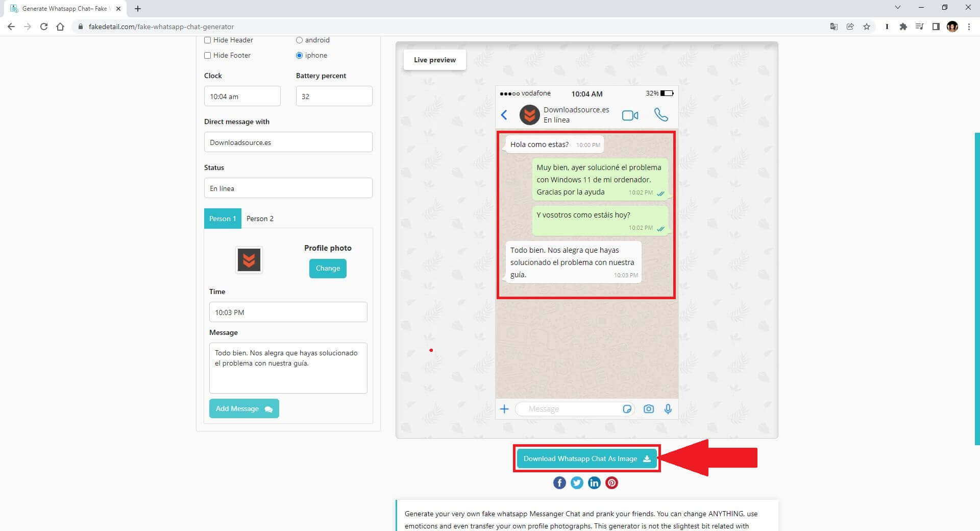Go to browser home page icon
The image size is (980, 531).
tap(60, 27)
